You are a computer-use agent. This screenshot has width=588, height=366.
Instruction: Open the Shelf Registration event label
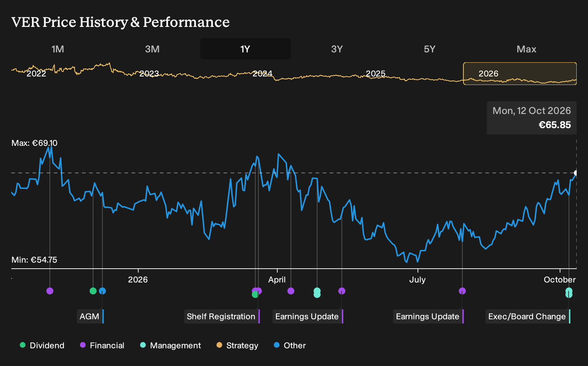(222, 316)
